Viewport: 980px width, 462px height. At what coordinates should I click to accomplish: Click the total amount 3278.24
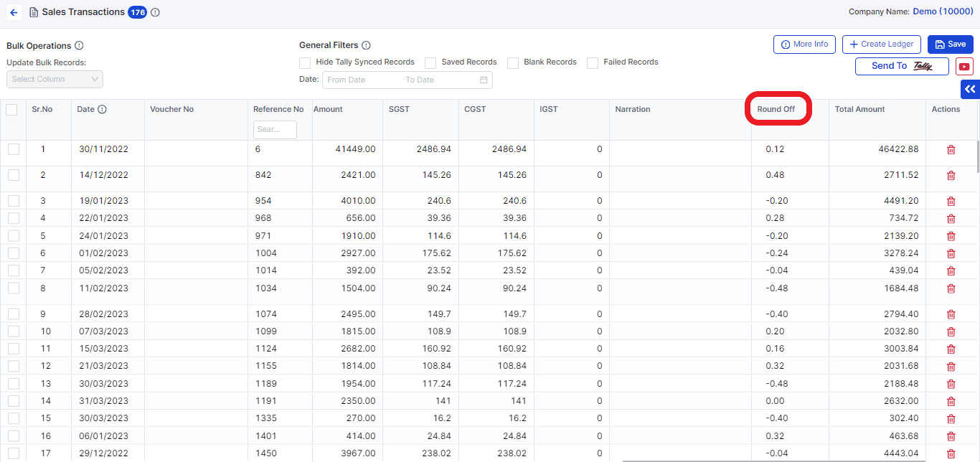(x=901, y=253)
